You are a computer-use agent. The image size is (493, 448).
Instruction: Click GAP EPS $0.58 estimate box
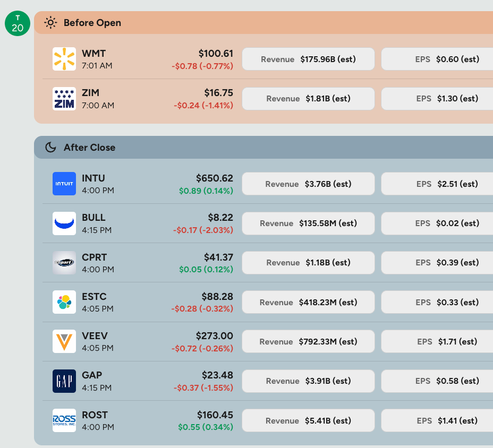click(437, 381)
